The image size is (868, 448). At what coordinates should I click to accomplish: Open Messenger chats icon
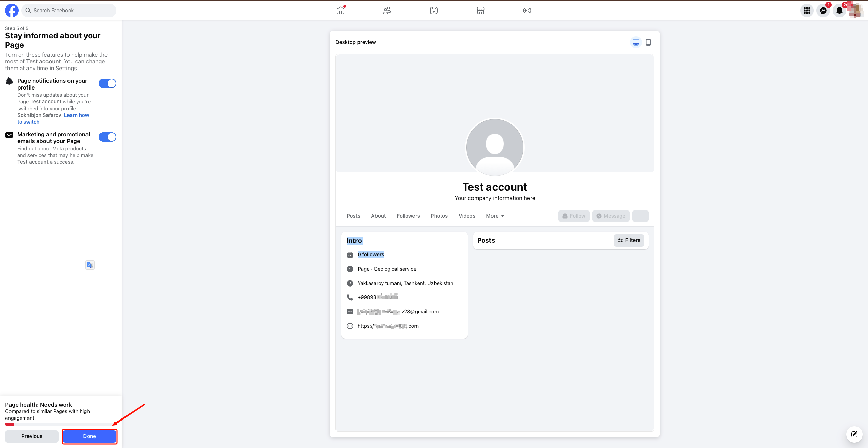(823, 11)
